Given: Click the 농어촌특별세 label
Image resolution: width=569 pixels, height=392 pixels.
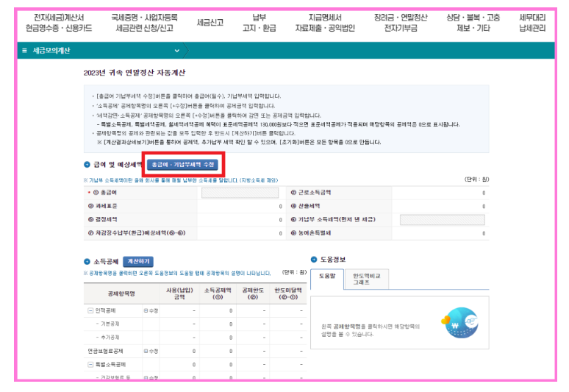Looking at the screenshot, I should pyautogui.click(x=311, y=233).
